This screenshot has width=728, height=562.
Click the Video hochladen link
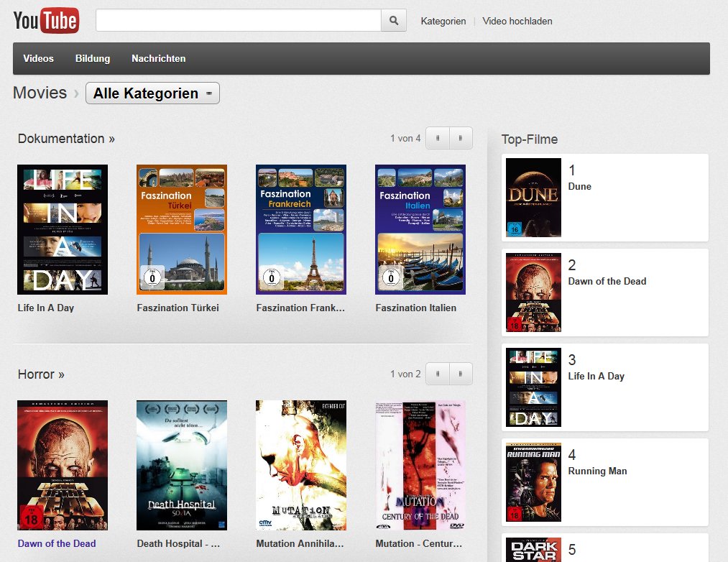517,21
